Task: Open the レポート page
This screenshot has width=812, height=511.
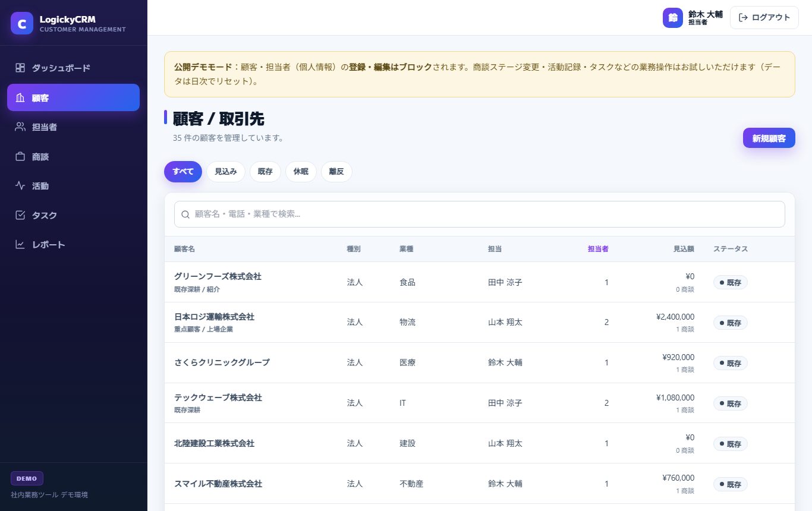Action: coord(73,244)
